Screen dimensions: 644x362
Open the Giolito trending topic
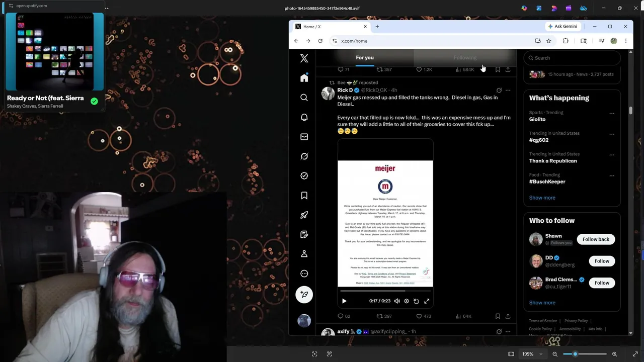tap(537, 119)
